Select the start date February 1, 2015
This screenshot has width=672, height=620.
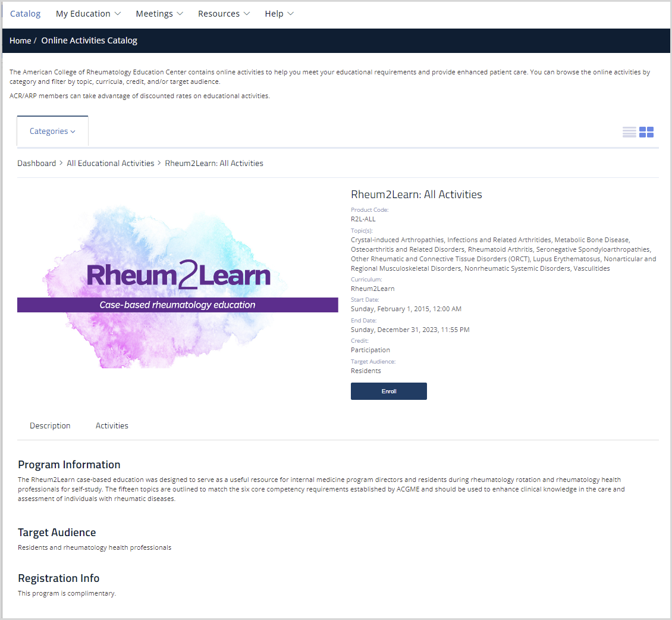(x=406, y=309)
